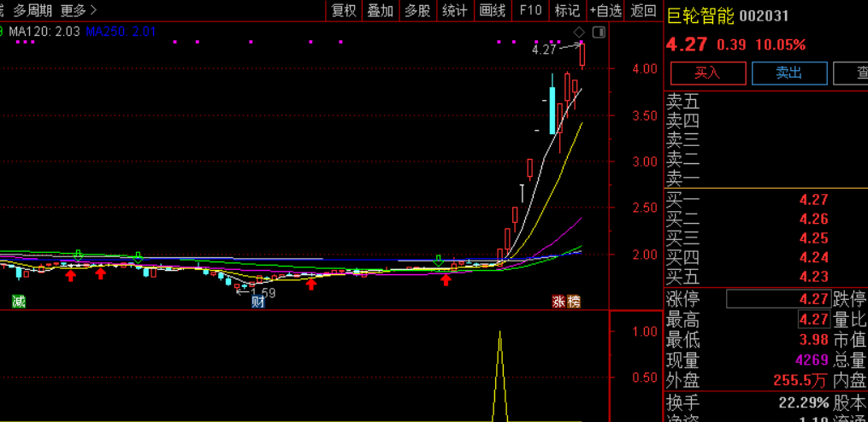Click the 最高 price value box
The image size is (868, 422).
coord(814,319)
